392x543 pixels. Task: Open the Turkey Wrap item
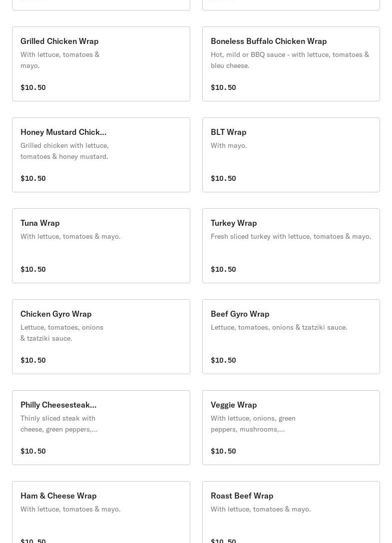coord(291,246)
